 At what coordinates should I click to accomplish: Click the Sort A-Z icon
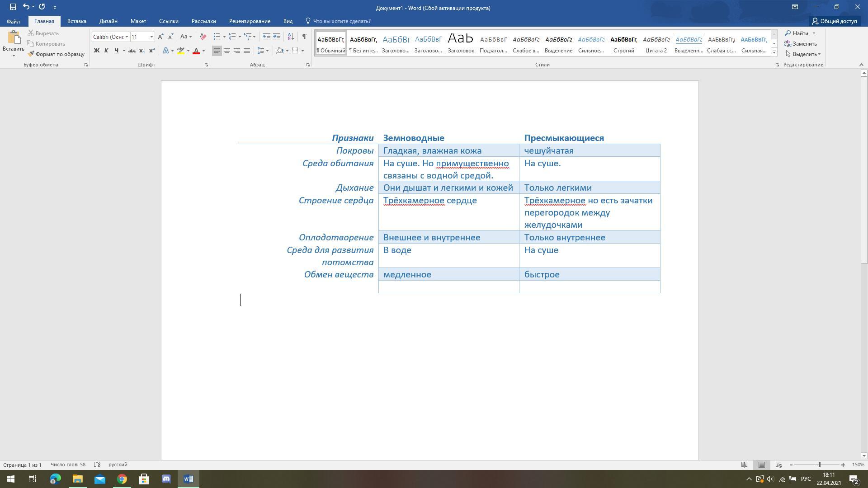291,37
